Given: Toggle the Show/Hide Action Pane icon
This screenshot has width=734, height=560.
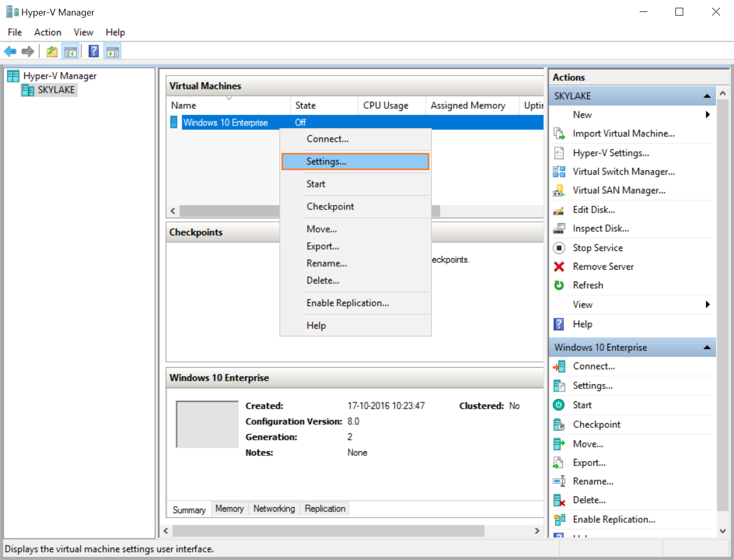Looking at the screenshot, I should coord(112,51).
